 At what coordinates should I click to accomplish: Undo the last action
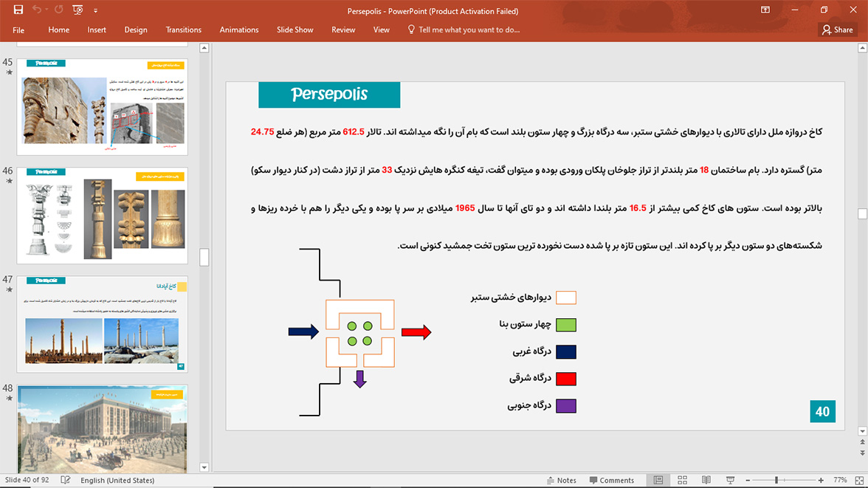pos(37,10)
